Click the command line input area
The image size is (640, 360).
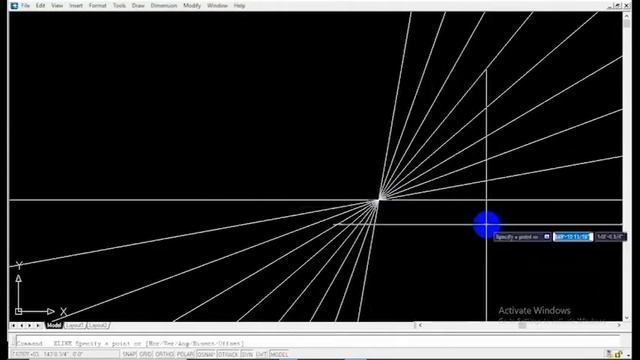tap(318, 342)
